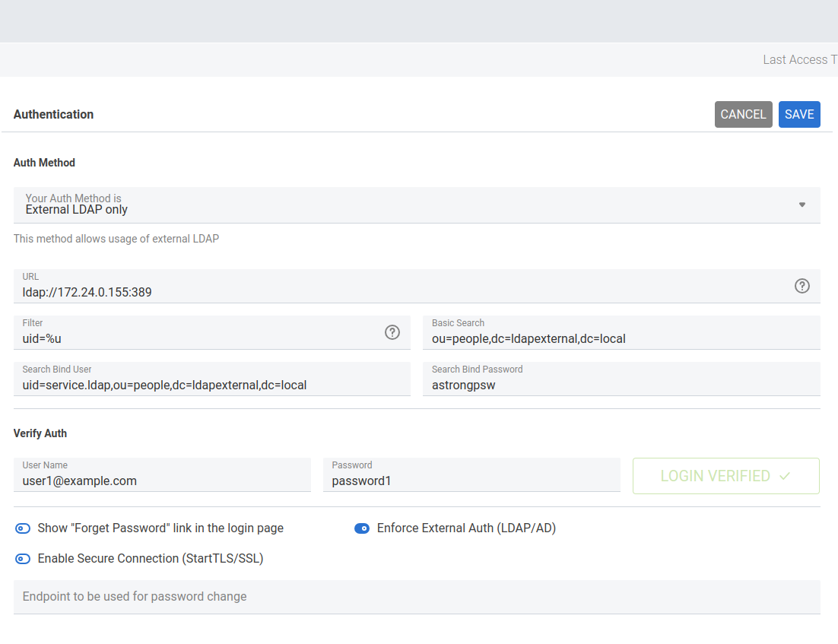Focus the Search Bind Password field
Screen dimensions: 838x644
pyautogui.click(x=621, y=385)
